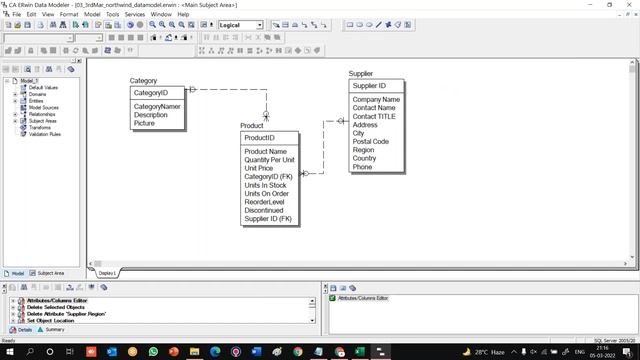Select the rounded rectangle drawing tool
Screen dimensions: 640x360
tap(360, 25)
